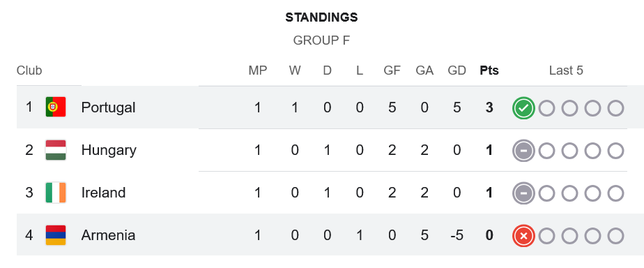Click Ireland's gray draw result icon
This screenshot has height=268, width=644.
523,193
